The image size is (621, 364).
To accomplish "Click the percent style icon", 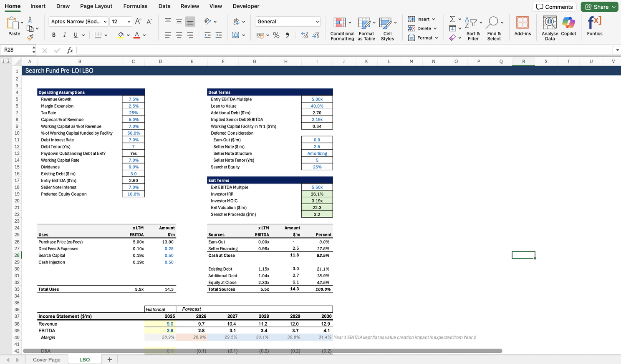I will (276, 35).
